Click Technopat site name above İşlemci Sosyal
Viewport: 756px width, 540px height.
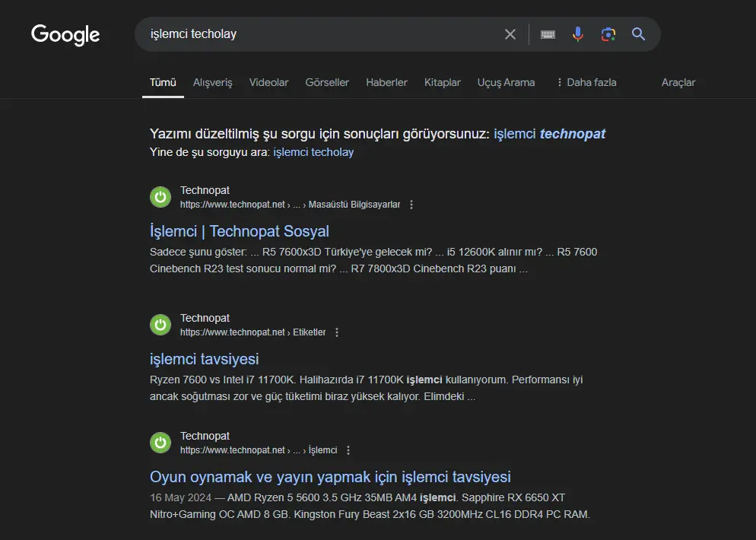205,190
